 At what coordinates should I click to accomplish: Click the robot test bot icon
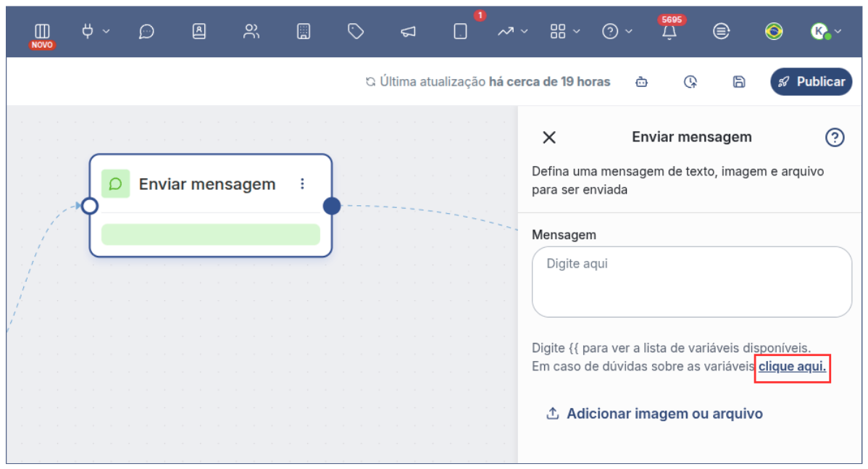[641, 82]
